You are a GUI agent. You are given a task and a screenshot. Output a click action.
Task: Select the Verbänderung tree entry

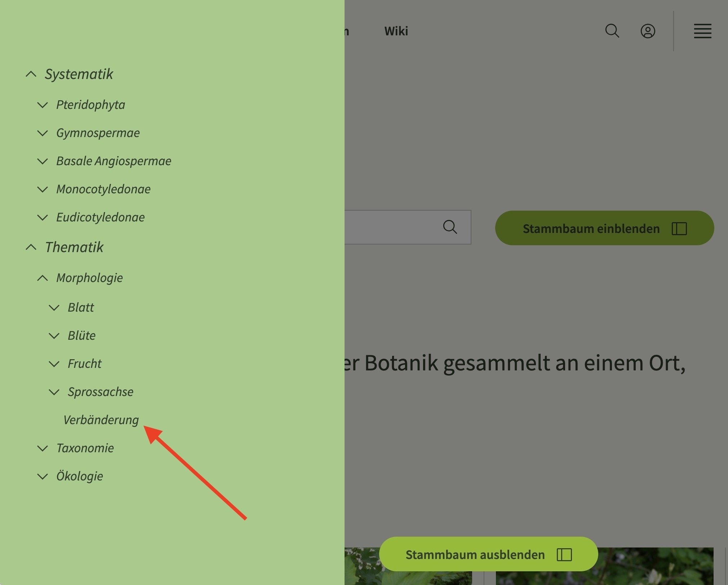point(101,420)
